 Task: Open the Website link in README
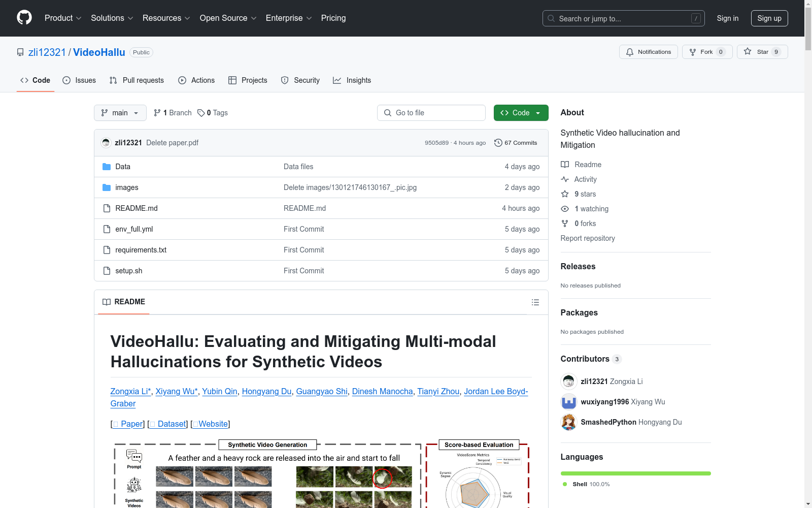211,424
